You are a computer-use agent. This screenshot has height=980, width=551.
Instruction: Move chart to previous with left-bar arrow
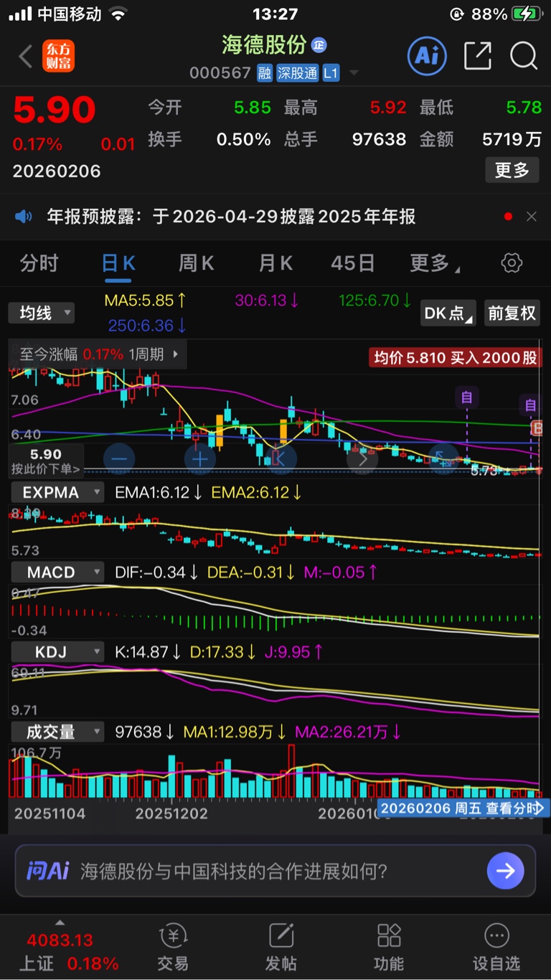point(281,459)
